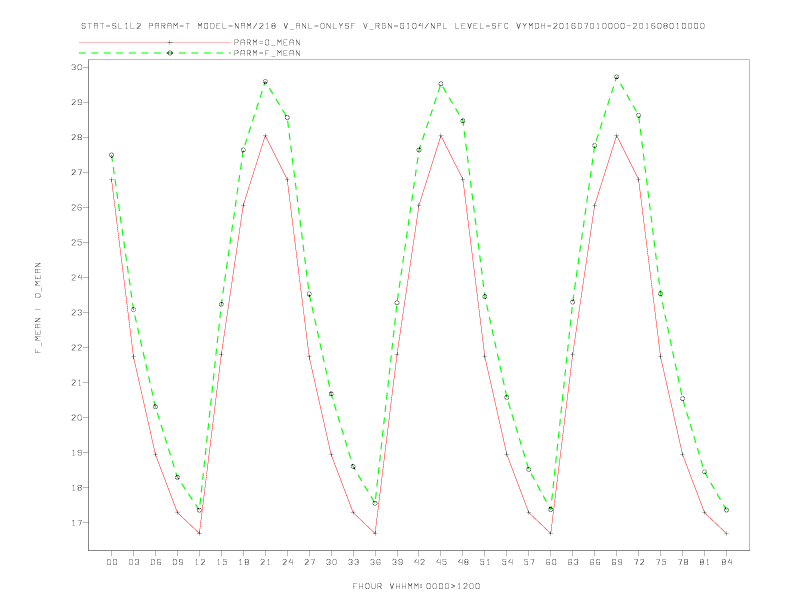Screen dimensions: 792x612
Task: Click the x-axis tick label 66
Action: [595, 562]
